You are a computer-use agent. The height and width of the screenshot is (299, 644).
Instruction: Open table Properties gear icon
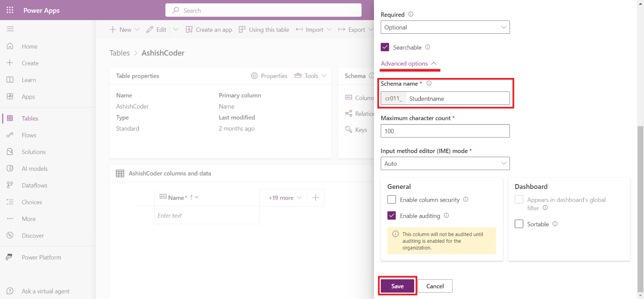click(x=254, y=76)
